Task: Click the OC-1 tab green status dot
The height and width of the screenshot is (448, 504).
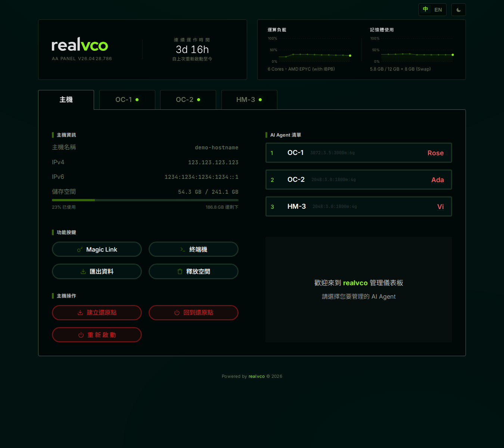Action: pyautogui.click(x=137, y=100)
